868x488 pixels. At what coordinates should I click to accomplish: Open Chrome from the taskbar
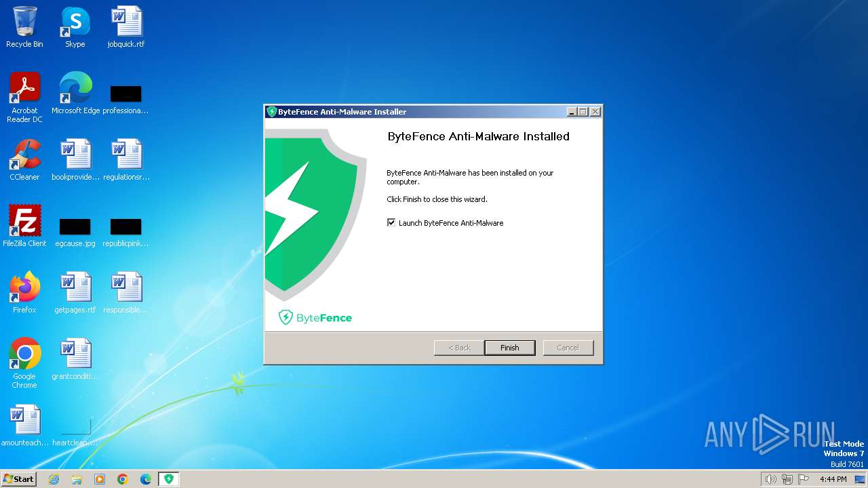coord(123,479)
